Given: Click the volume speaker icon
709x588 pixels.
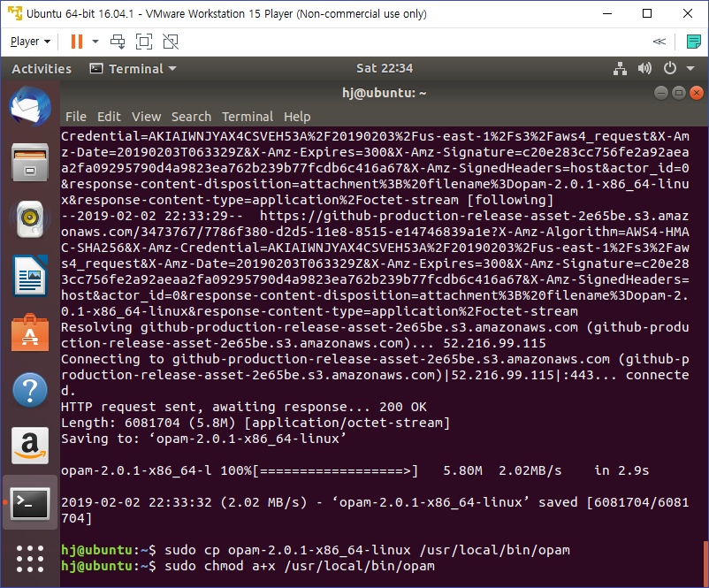Looking at the screenshot, I should tap(644, 69).
